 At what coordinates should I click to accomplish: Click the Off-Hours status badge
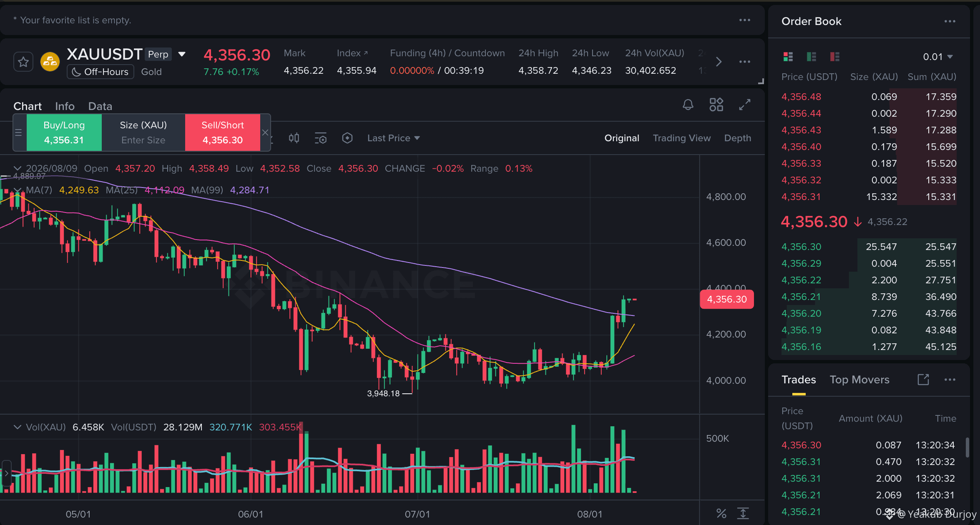coord(101,72)
